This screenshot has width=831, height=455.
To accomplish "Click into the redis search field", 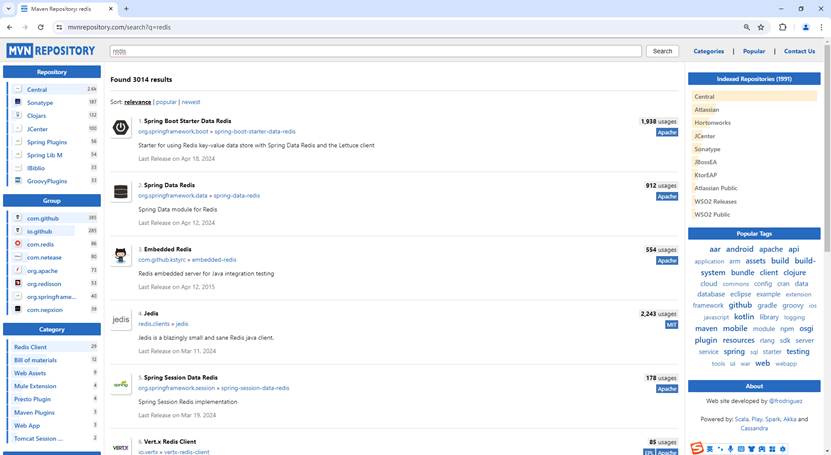I will point(376,51).
